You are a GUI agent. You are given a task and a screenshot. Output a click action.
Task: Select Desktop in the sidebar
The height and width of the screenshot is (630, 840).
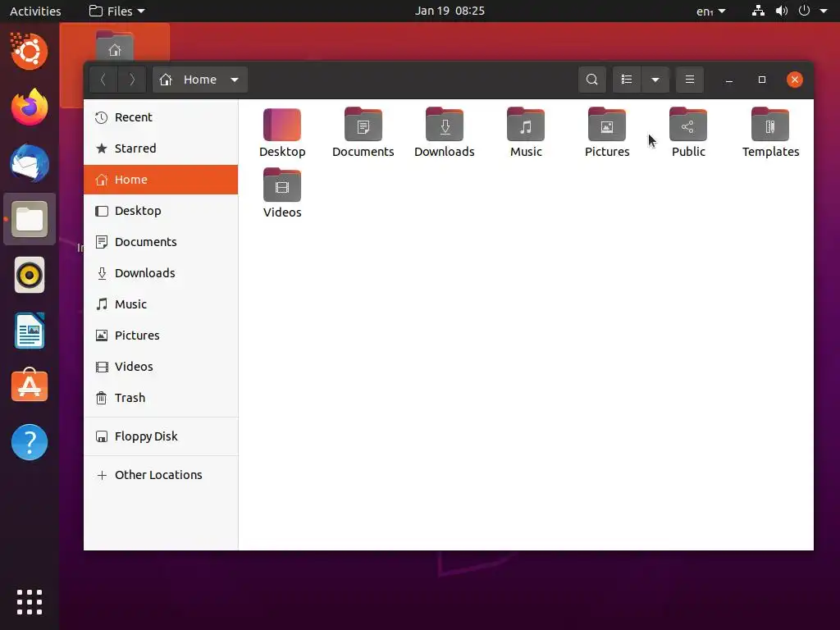click(x=161, y=211)
